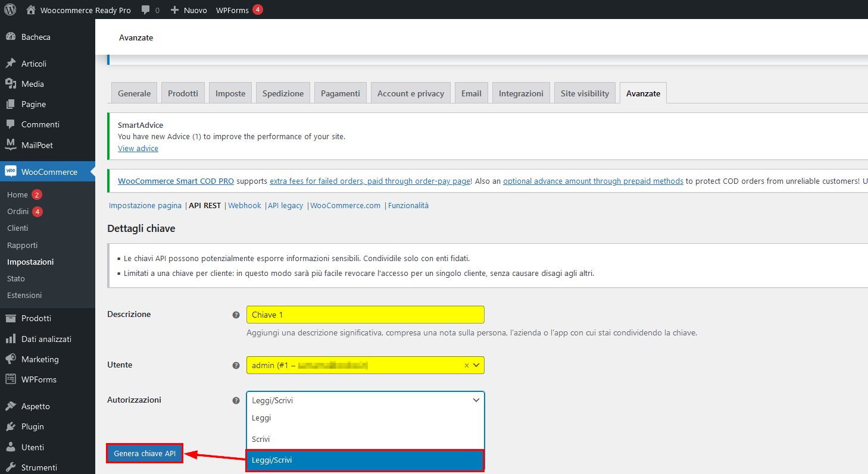Open the Impostazione pagina sub-section link
Image resolution: width=868 pixels, height=474 pixels.
tap(145, 206)
